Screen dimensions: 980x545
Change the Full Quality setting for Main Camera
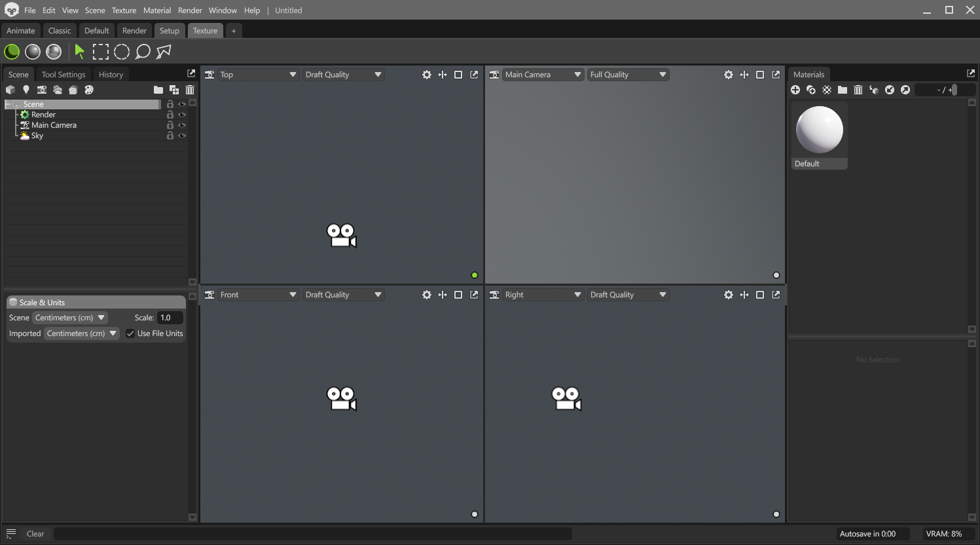pos(627,74)
